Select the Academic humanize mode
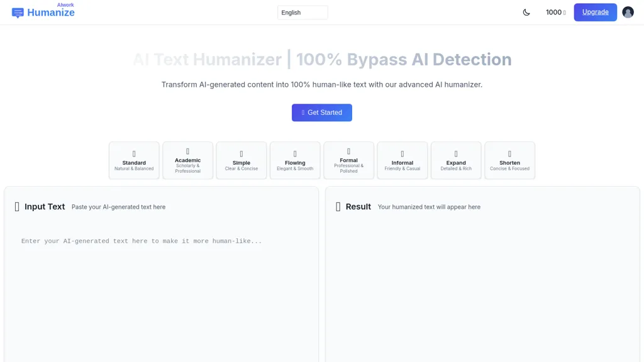This screenshot has width=644, height=362. tap(187, 160)
